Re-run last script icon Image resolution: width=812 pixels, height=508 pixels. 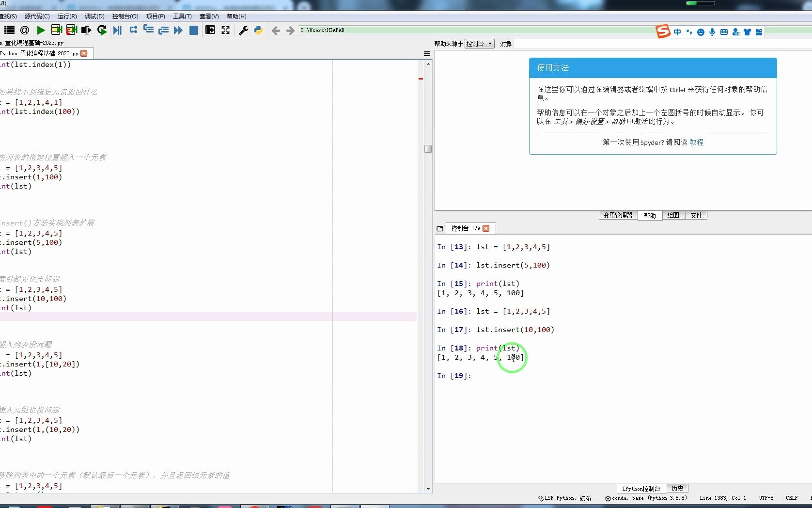(x=102, y=30)
